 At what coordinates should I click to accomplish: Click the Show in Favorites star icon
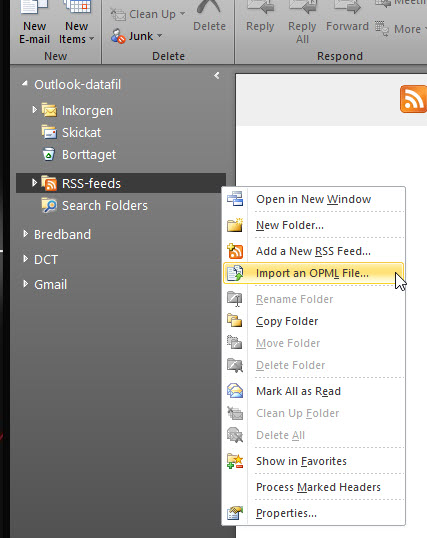(235, 461)
